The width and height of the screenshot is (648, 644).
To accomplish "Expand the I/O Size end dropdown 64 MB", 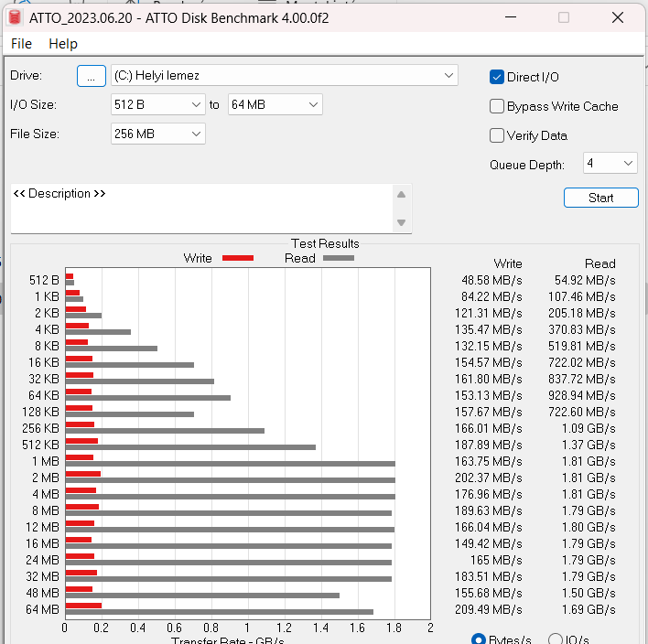I will click(x=275, y=104).
